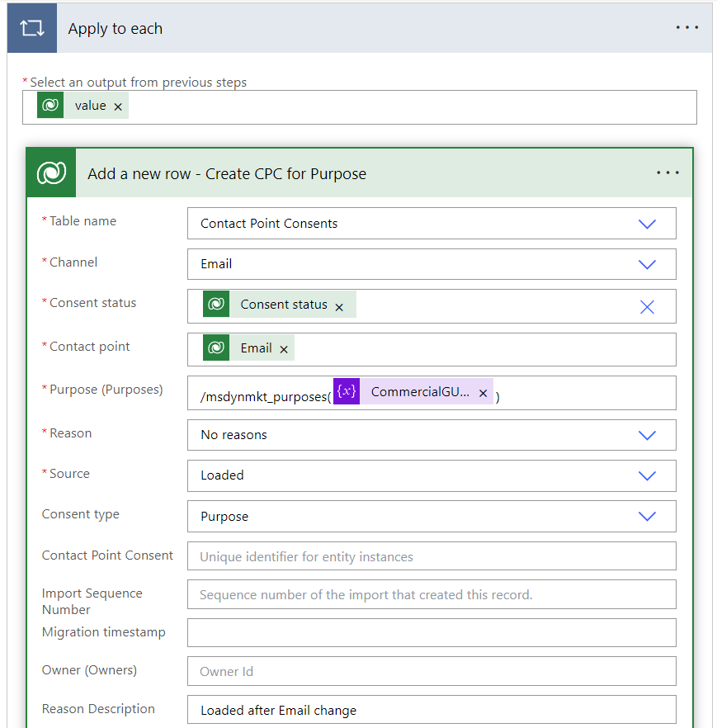Image resolution: width=717 pixels, height=728 pixels.
Task: Click the Dataverse icon in action header
Action: [51, 173]
